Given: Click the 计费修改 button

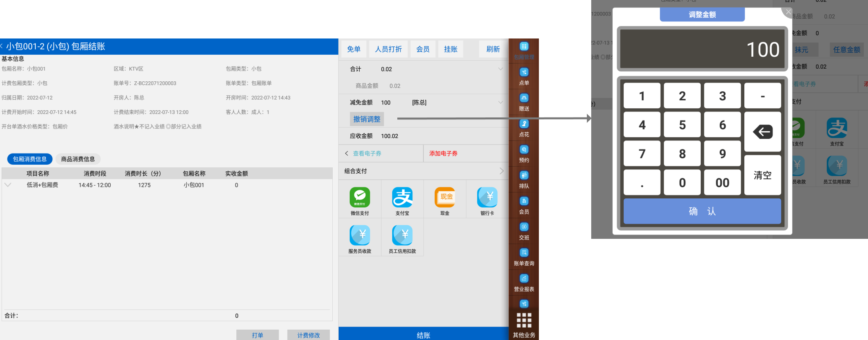Looking at the screenshot, I should pyautogui.click(x=308, y=335).
